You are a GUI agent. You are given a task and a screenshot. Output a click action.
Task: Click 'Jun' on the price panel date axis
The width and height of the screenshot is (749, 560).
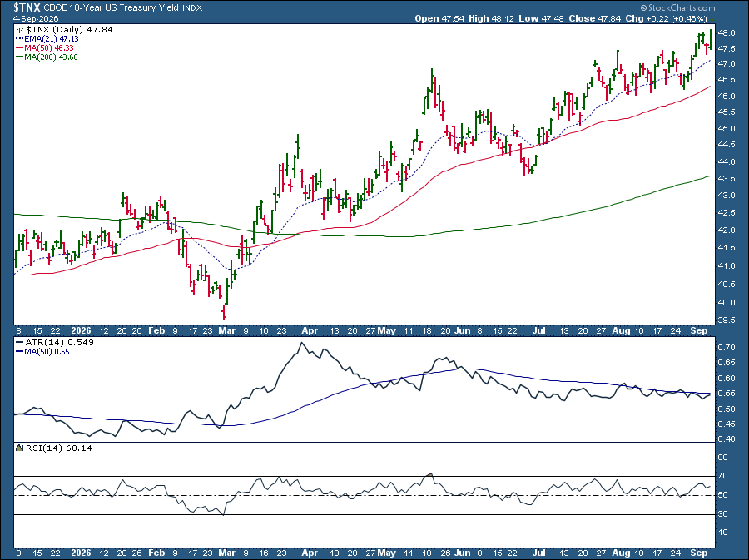(x=463, y=330)
